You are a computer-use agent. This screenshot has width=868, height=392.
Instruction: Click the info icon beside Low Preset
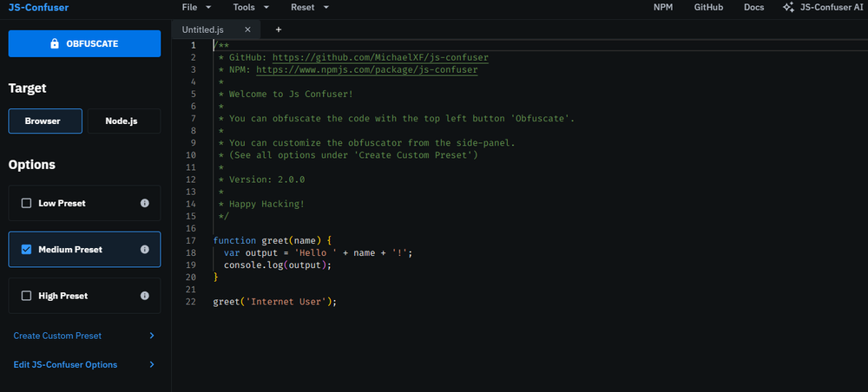pos(144,203)
